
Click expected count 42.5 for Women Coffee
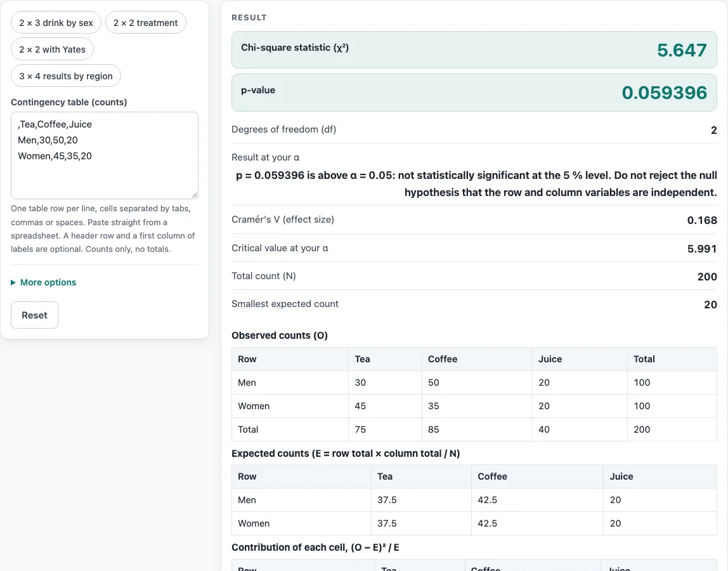(x=488, y=523)
